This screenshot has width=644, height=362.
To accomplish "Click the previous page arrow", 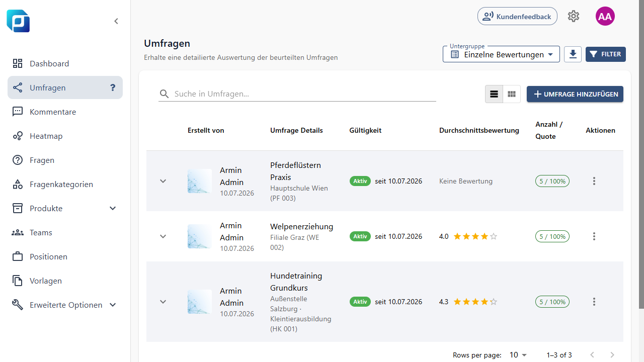I will [592, 355].
